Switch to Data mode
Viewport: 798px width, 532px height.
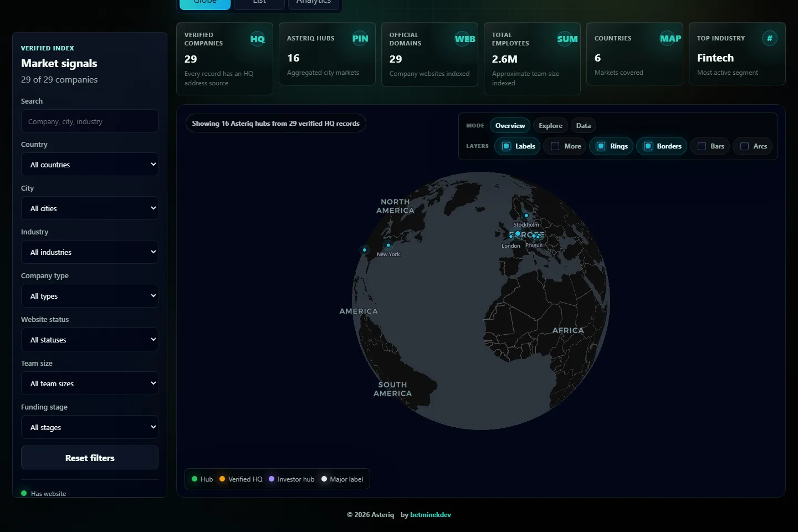tap(583, 126)
